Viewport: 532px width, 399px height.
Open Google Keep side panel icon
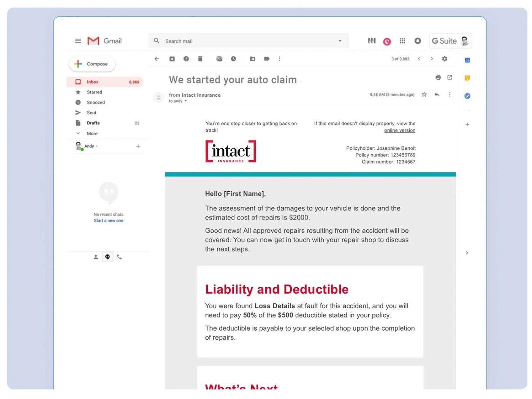click(467, 78)
